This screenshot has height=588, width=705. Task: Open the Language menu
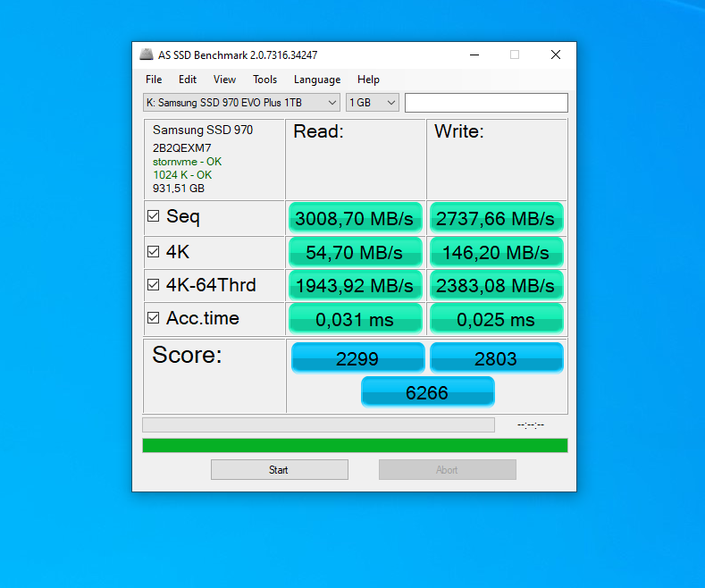tap(317, 80)
